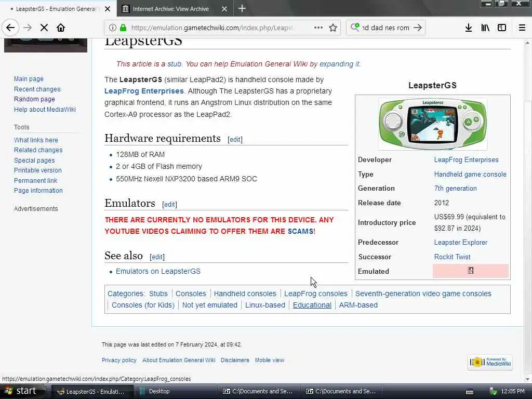Click the forward navigation arrow

pyautogui.click(x=28, y=28)
